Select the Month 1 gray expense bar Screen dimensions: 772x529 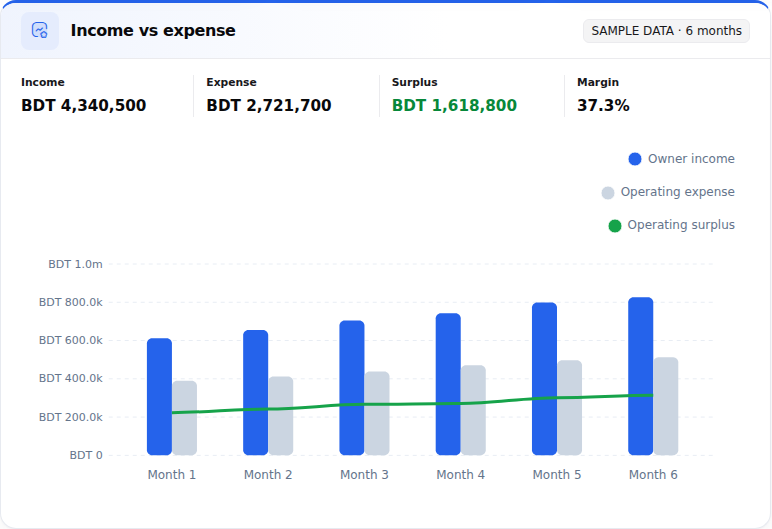tap(185, 418)
